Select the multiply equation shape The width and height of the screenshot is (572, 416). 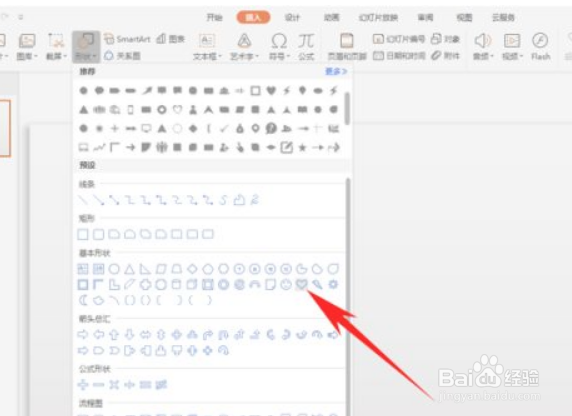pyautogui.click(x=114, y=384)
